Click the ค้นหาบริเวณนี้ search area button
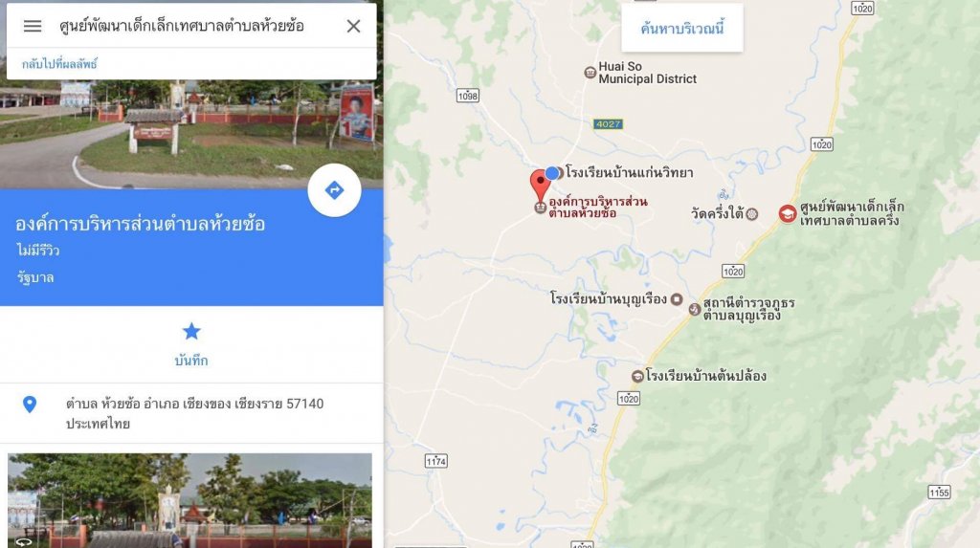The height and width of the screenshot is (548, 980). (681, 28)
